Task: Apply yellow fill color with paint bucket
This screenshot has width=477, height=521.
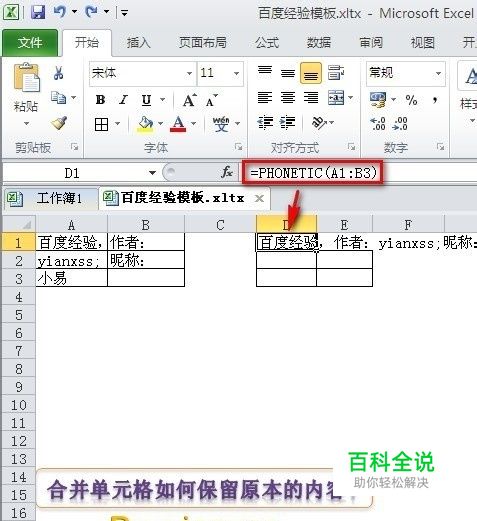Action: pos(145,124)
